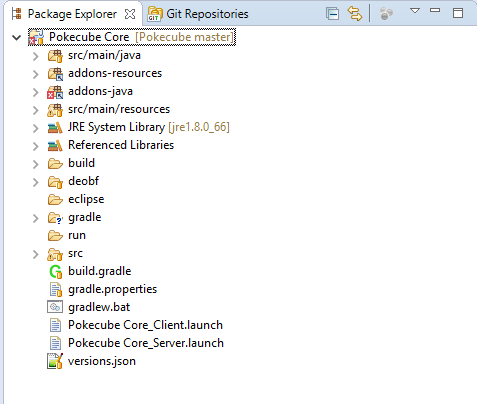The image size is (477, 404).
Task: Select the eclipse folder name
Action: 86,199
